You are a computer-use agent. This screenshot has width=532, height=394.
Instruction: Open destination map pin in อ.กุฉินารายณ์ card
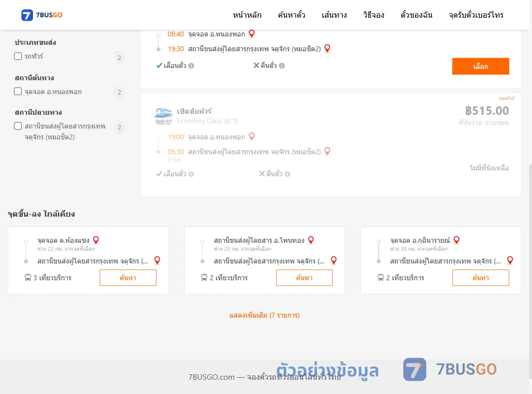pyautogui.click(x=510, y=261)
